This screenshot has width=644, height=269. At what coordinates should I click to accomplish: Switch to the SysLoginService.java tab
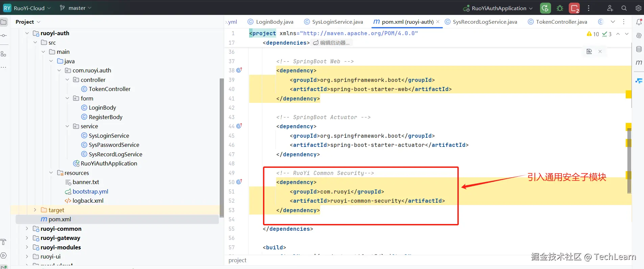click(334, 22)
